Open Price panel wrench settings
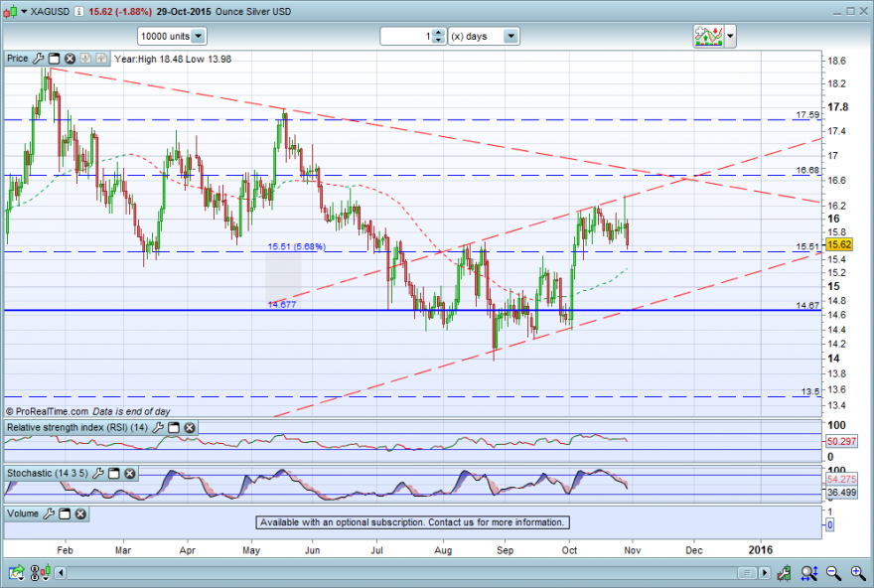Screen dimensions: 874x588 point(39,58)
